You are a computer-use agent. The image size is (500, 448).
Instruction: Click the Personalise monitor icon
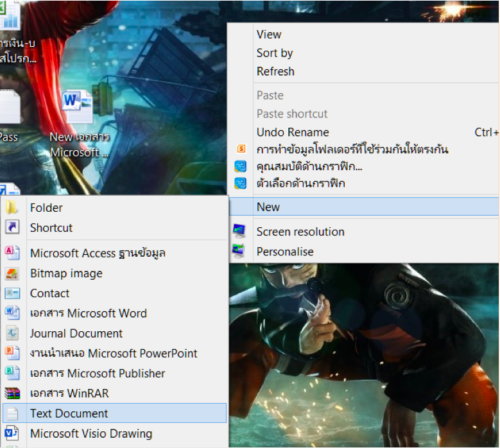point(239,251)
